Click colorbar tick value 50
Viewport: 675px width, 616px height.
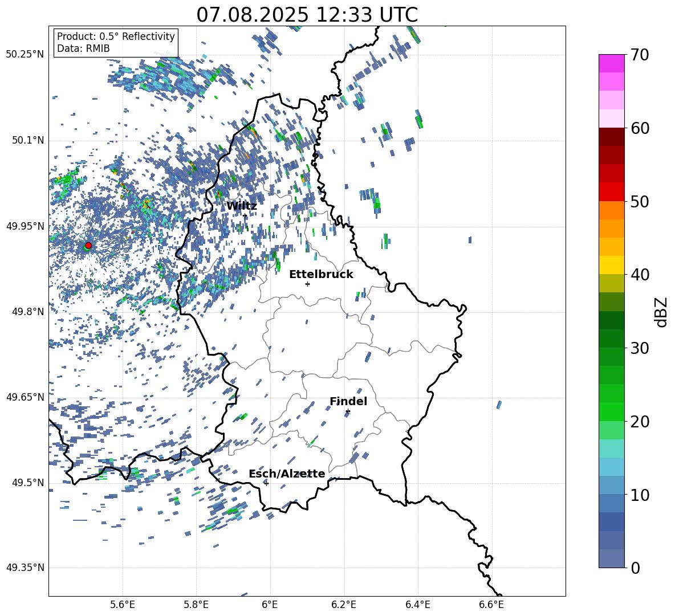pos(640,201)
